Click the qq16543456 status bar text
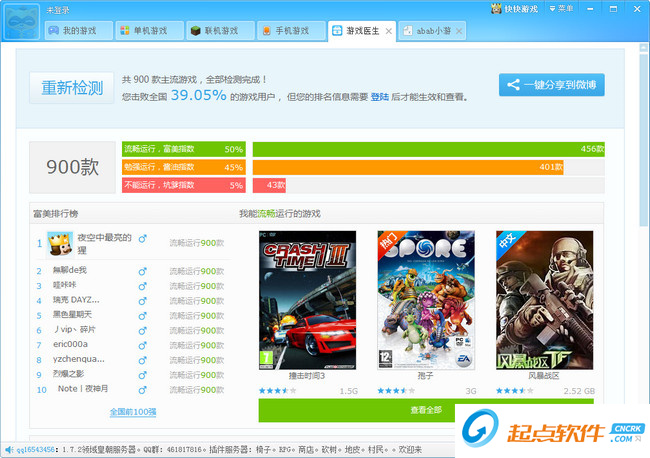This screenshot has width=650, height=458. click(36, 449)
